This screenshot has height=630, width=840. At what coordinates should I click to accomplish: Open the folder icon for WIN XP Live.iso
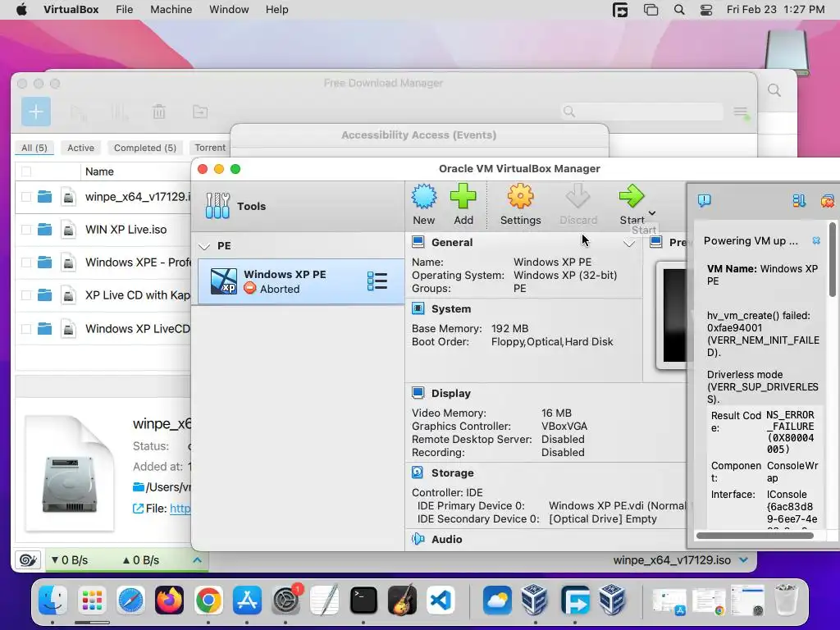click(45, 230)
